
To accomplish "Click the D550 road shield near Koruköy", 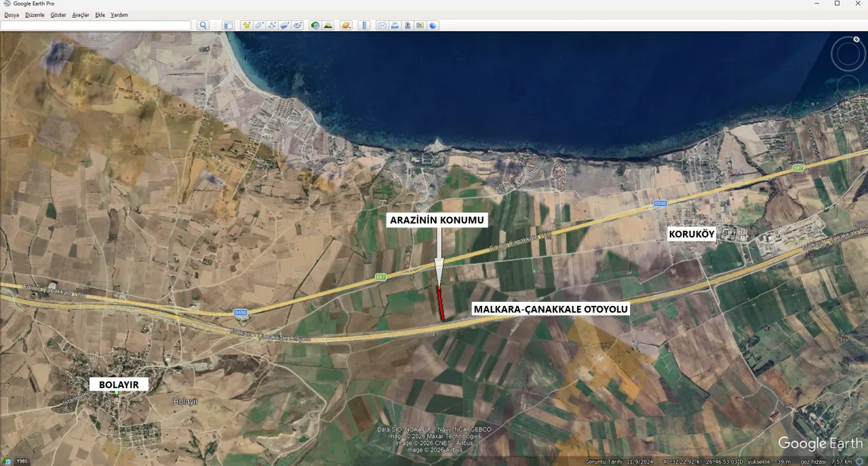I will [660, 203].
